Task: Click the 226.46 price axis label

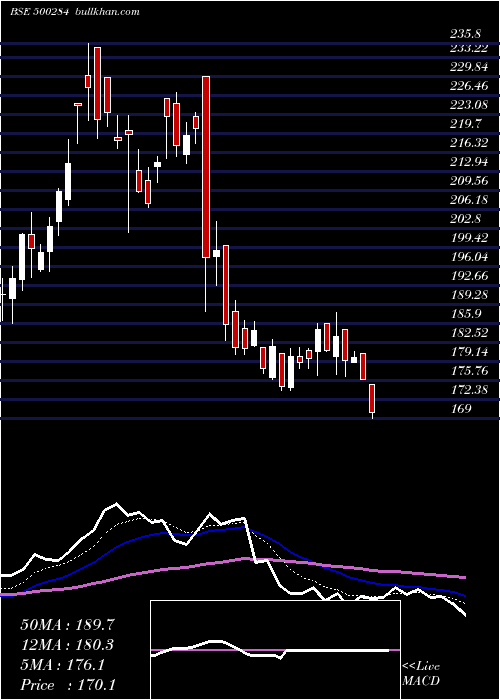Action: click(469, 86)
